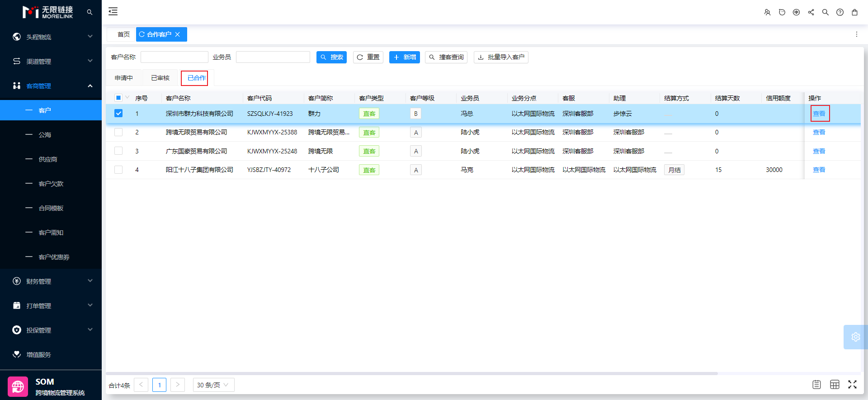Check the row 2 跨境无限贸易有限公司 checkbox

click(x=118, y=132)
